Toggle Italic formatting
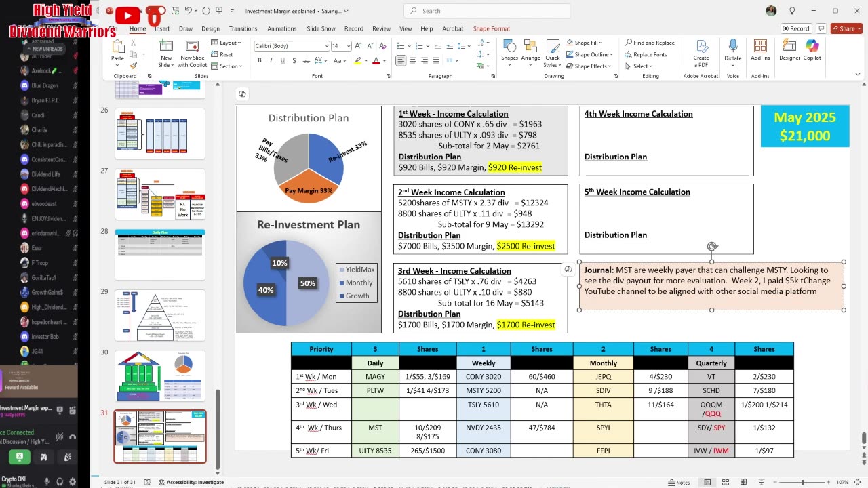The width and height of the screenshot is (868, 488). pyautogui.click(x=271, y=60)
